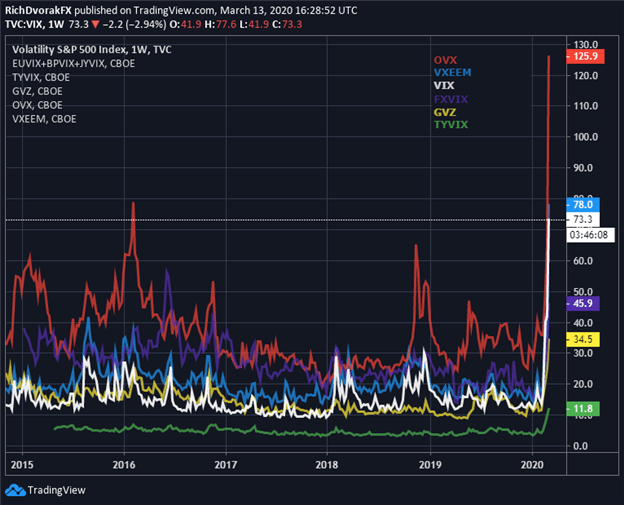Click the purple 45.9 price tag
Image resolution: width=624 pixels, height=505 pixels.
pyautogui.click(x=583, y=304)
